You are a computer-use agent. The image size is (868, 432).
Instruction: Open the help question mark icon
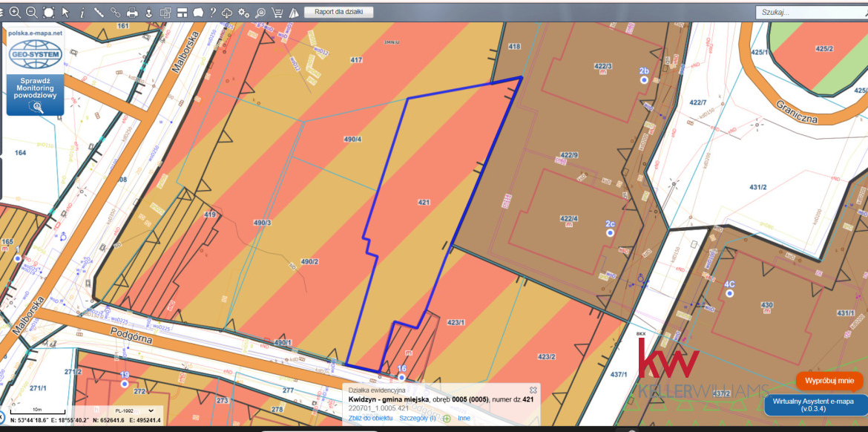pyautogui.click(x=213, y=13)
